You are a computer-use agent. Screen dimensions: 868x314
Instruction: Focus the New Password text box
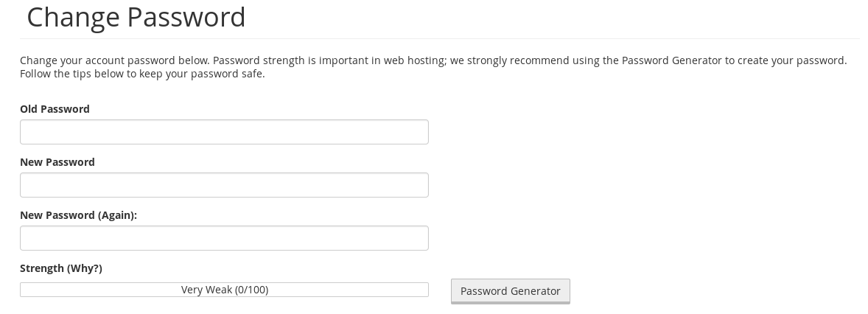pyautogui.click(x=224, y=185)
